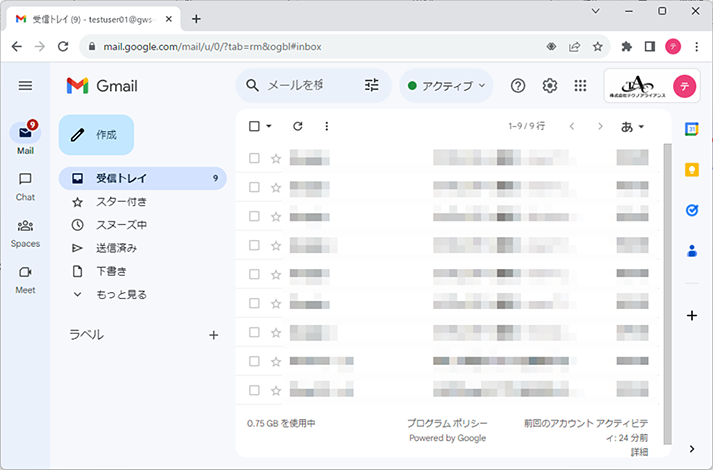Screen dimensions: 713x470
Task: Open Meet in the left rail
Action: pyautogui.click(x=25, y=280)
